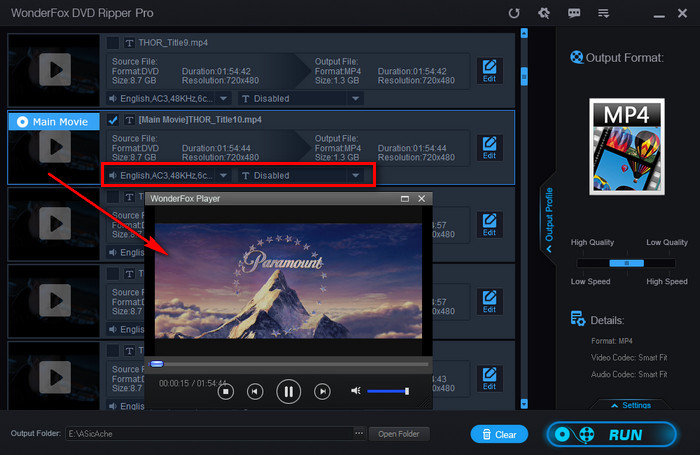Click the Format: MP4 detail text
700x455 pixels.
[x=612, y=341]
